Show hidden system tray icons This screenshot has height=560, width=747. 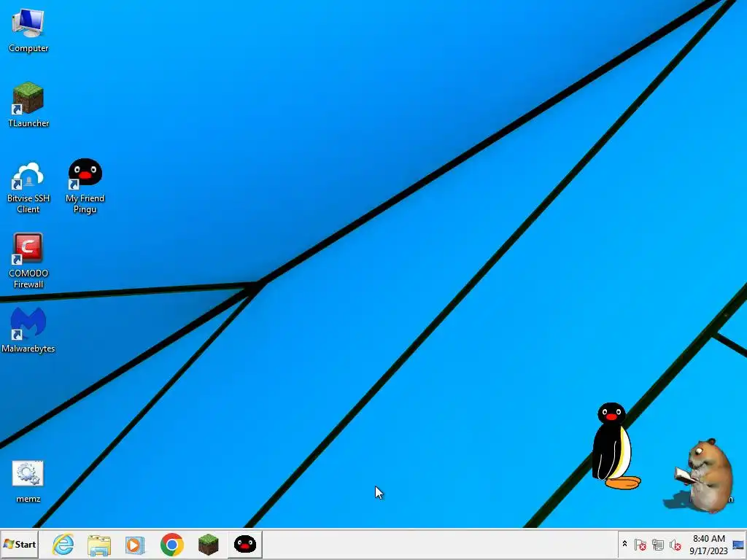[x=624, y=544]
